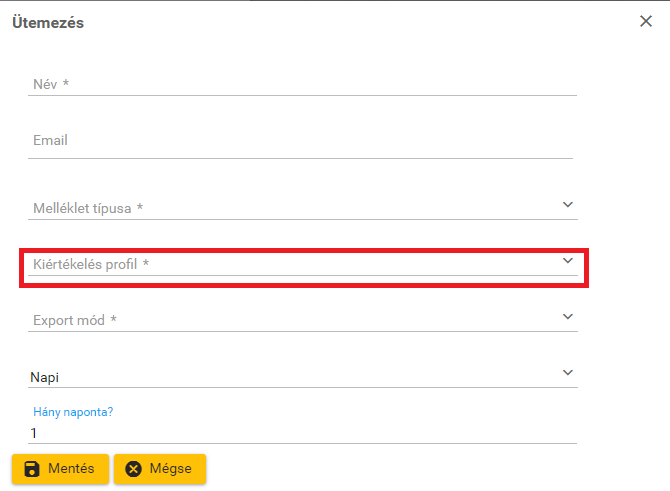670x491 pixels.
Task: Open the Napi frequency dropdown chevron
Action: point(568,373)
